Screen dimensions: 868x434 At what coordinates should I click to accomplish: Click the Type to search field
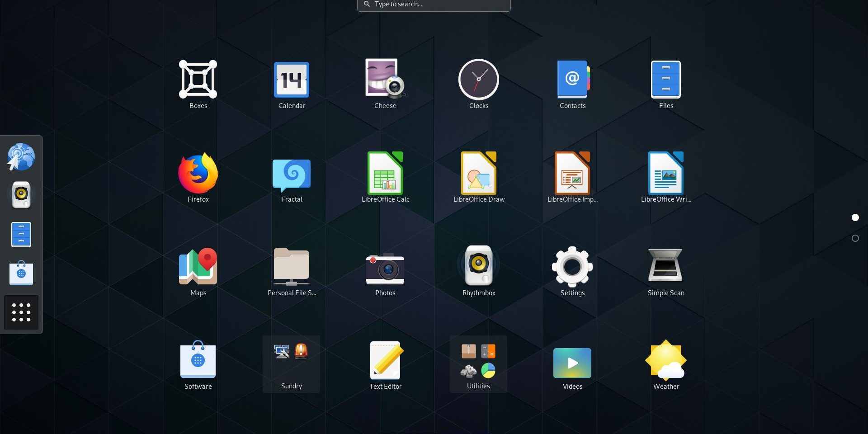(x=434, y=5)
